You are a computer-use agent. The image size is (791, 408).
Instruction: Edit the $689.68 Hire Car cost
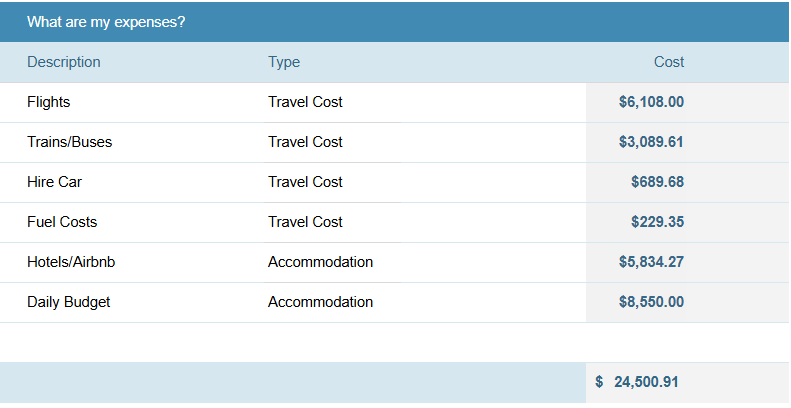point(688,182)
